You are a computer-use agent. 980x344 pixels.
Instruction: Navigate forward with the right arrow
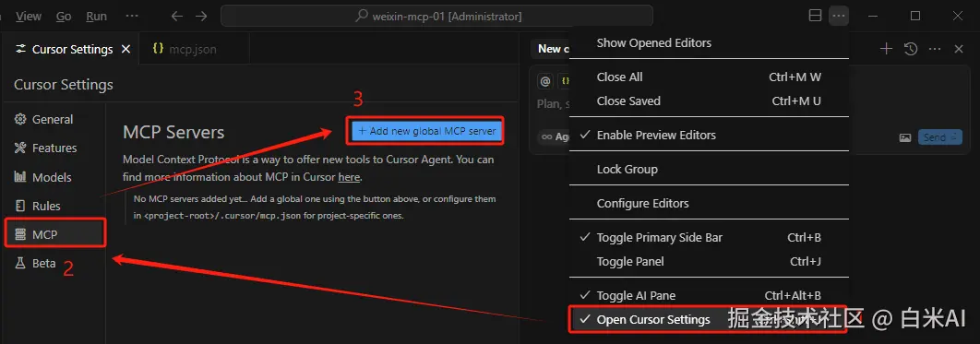tap(200, 17)
